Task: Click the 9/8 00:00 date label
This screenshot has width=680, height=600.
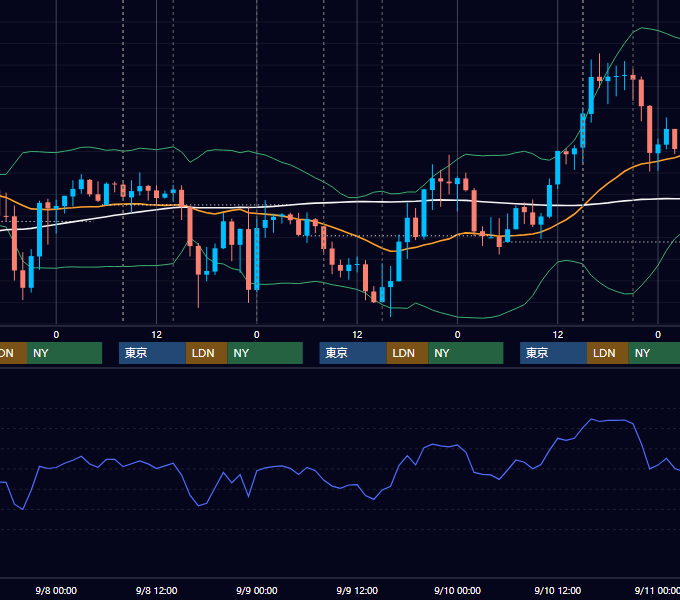Action: click(x=56, y=590)
